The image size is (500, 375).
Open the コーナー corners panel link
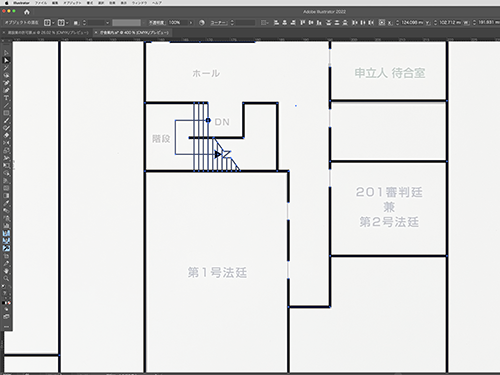(x=219, y=23)
